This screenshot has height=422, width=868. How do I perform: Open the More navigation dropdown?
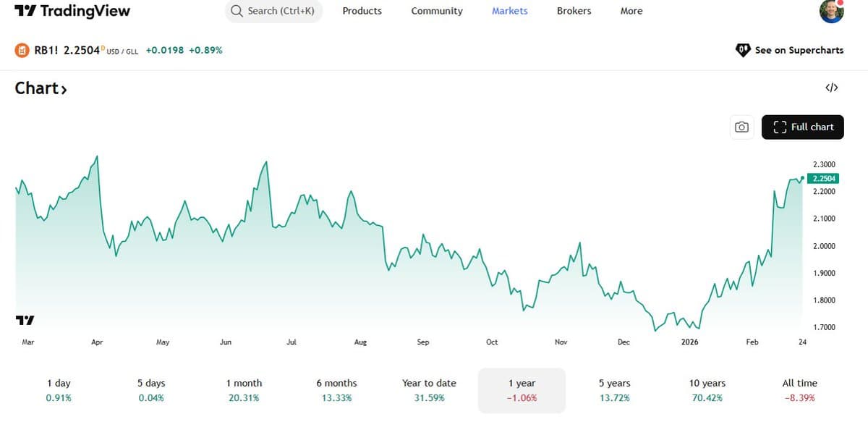click(x=631, y=11)
